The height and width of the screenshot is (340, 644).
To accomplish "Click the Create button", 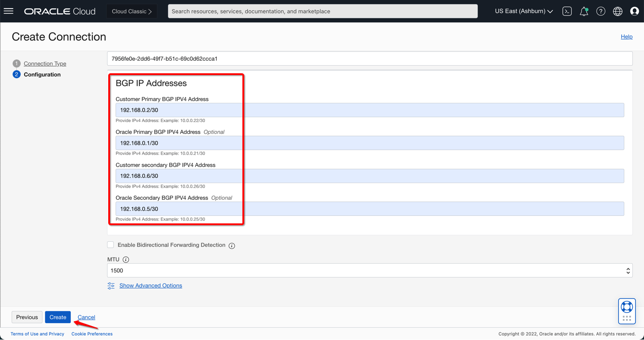I will (x=58, y=317).
